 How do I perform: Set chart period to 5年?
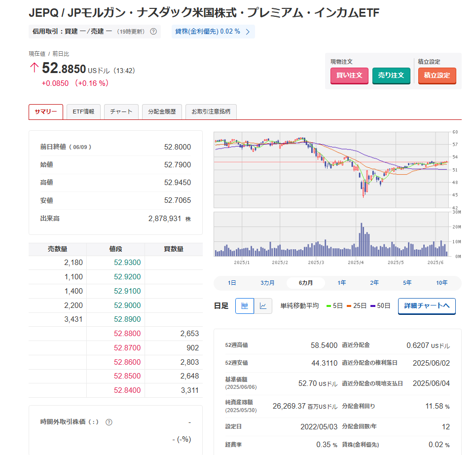click(x=407, y=283)
